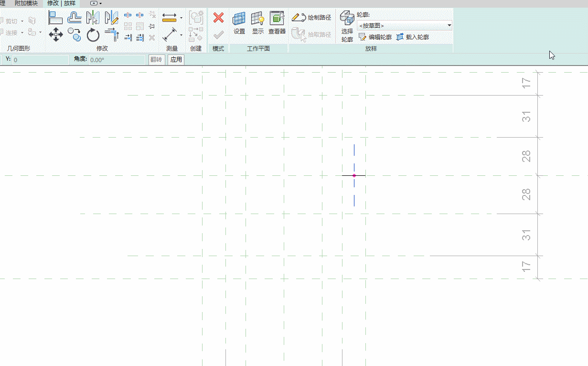Select the Split Element tool
The image size is (588, 366).
click(128, 15)
